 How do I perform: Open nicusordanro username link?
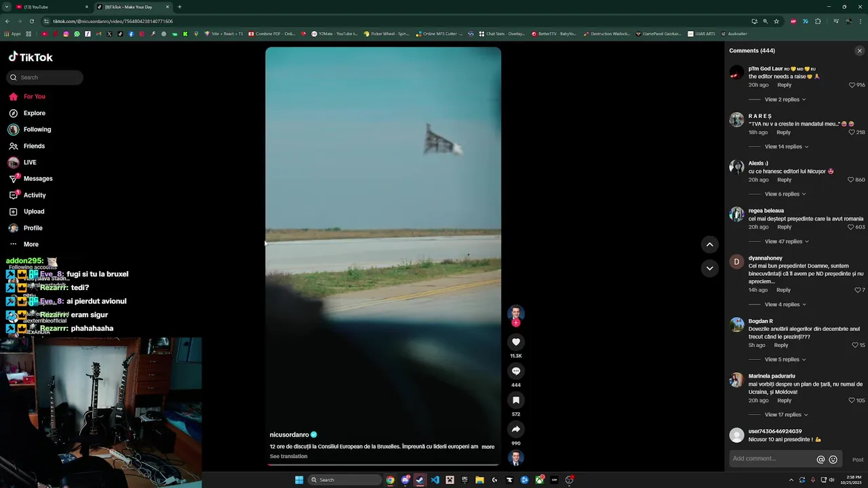(x=289, y=434)
